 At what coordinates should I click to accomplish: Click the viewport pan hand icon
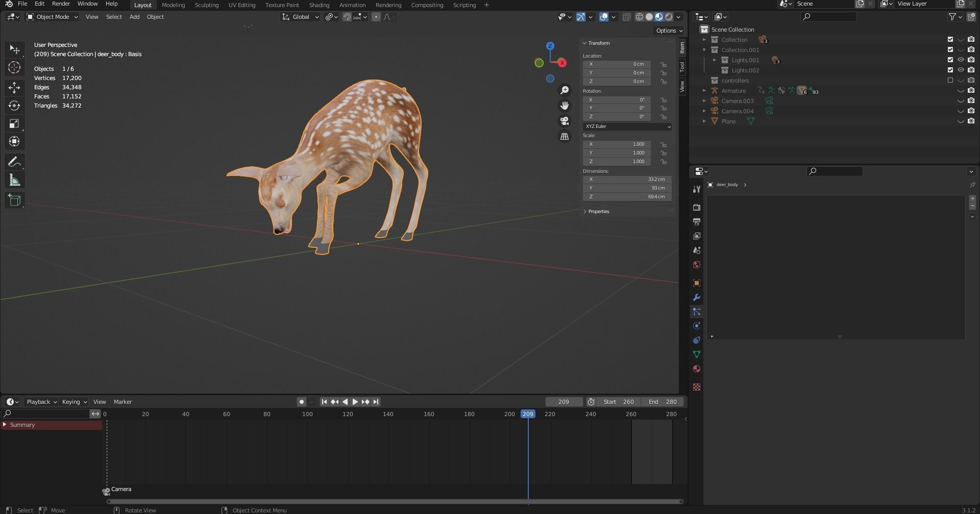pos(565,106)
